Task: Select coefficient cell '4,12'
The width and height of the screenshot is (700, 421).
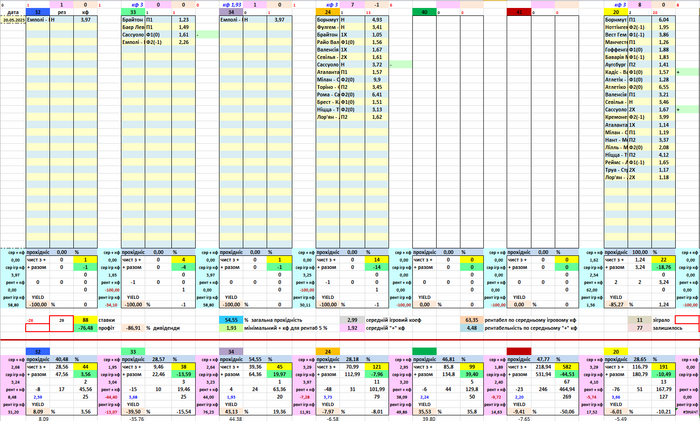Action: (x=663, y=154)
